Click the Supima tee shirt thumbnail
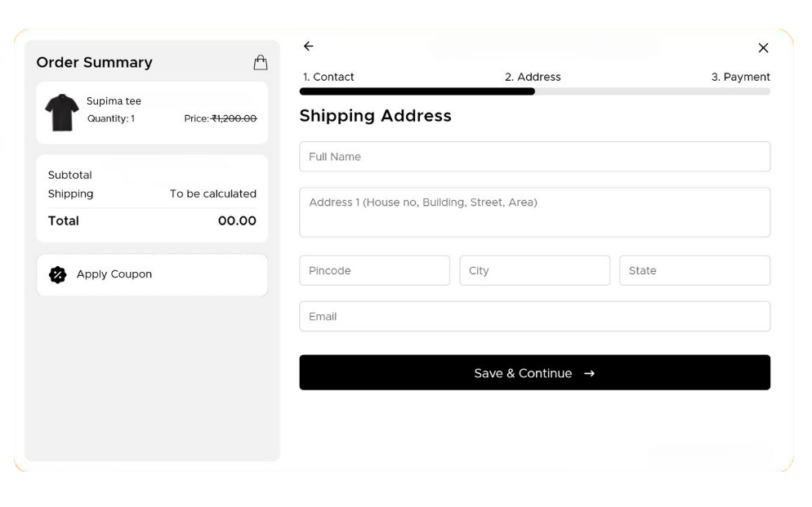Viewport: 812px width, 507px height. coord(61,113)
